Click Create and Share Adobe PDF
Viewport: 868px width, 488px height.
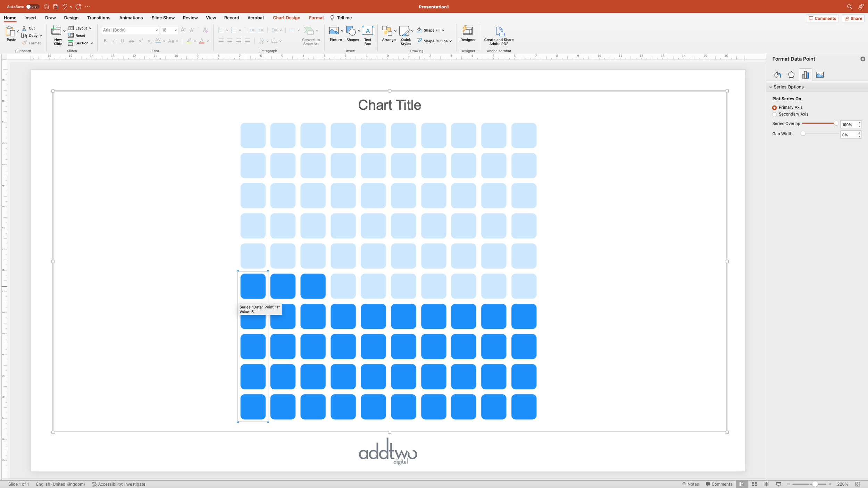click(499, 36)
